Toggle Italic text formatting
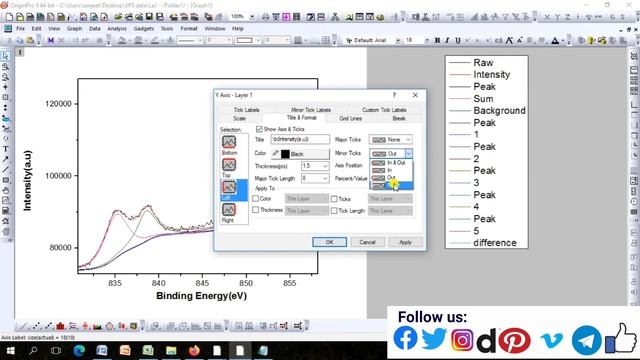 point(447,40)
